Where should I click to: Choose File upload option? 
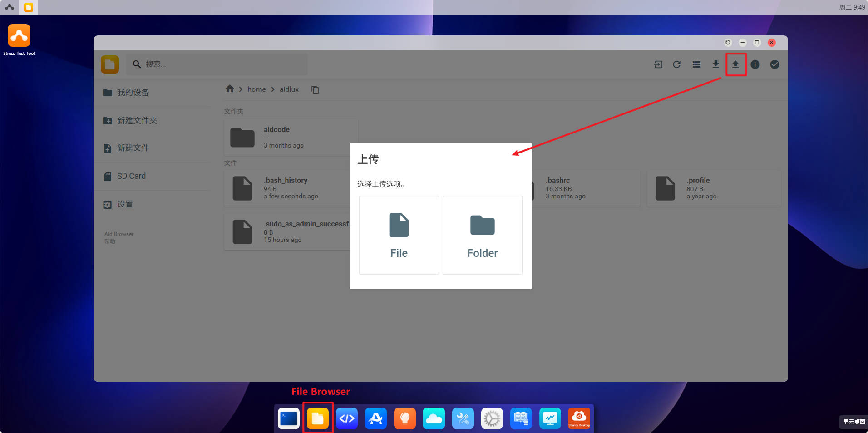point(399,235)
